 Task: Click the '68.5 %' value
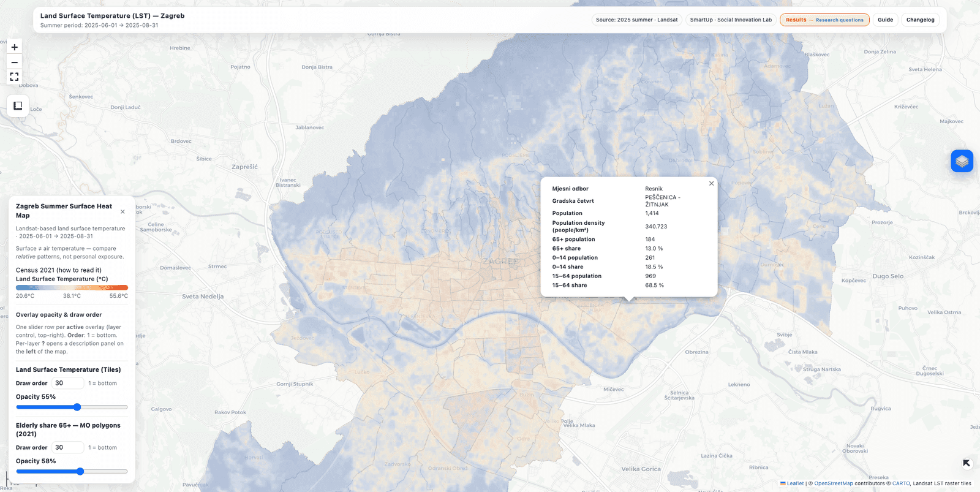pyautogui.click(x=654, y=286)
